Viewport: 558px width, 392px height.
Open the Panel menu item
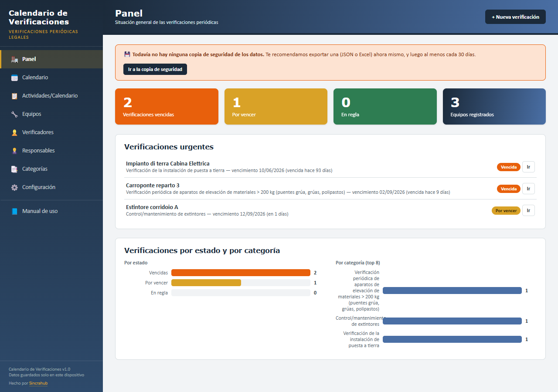pyautogui.click(x=51, y=59)
